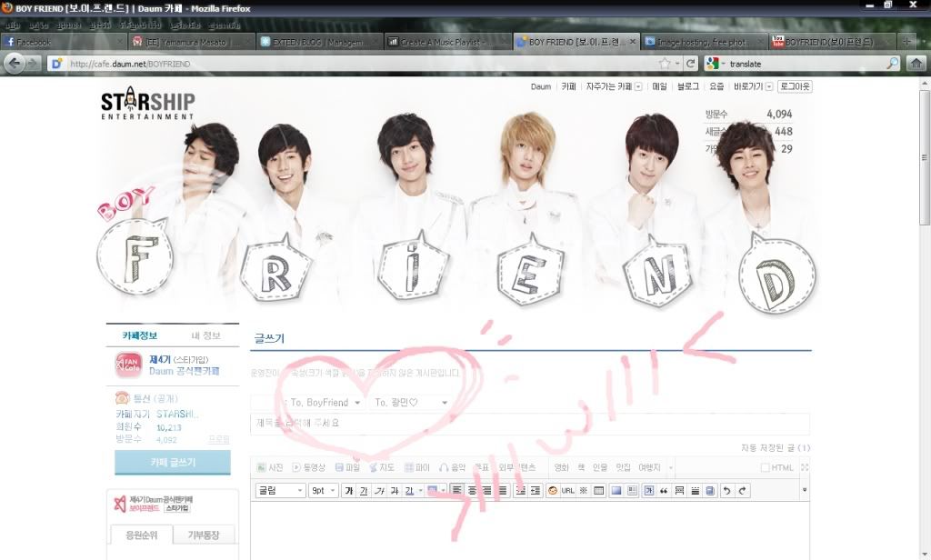The image size is (931, 560).
Task: Open the font family dropdown 굴림
Action: (281, 491)
